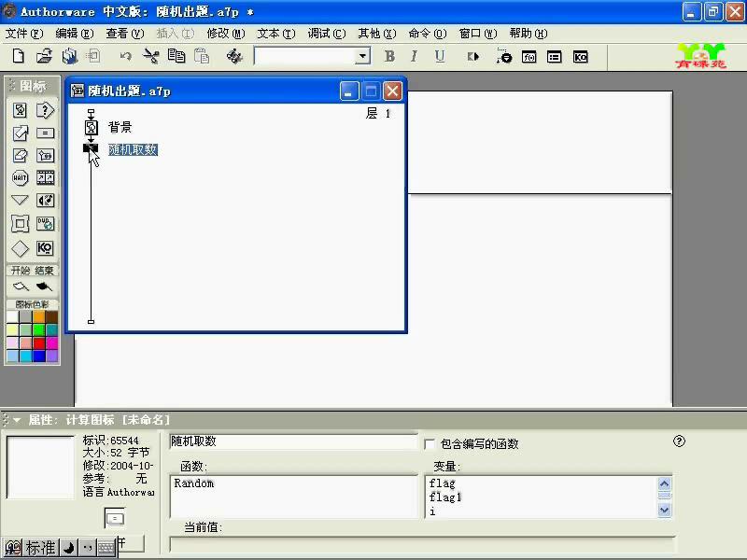Click the Open file toolbar icon
Screen dimensions: 747x560
tap(44, 56)
